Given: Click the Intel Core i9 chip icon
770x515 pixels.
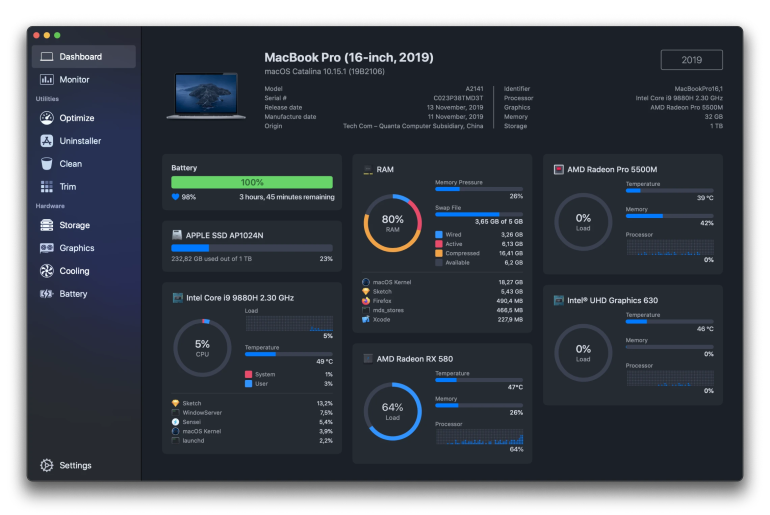Looking at the screenshot, I should pyautogui.click(x=178, y=298).
